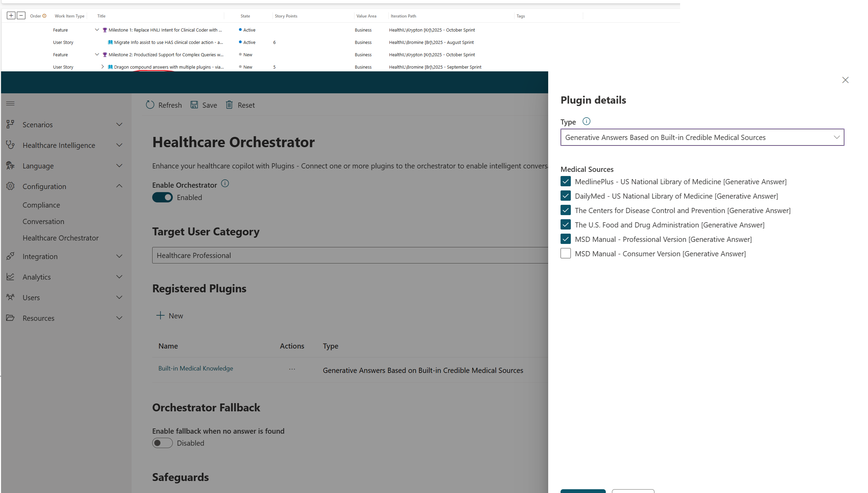Close the Plugin details panel
The height and width of the screenshot is (493, 868).
(x=845, y=80)
